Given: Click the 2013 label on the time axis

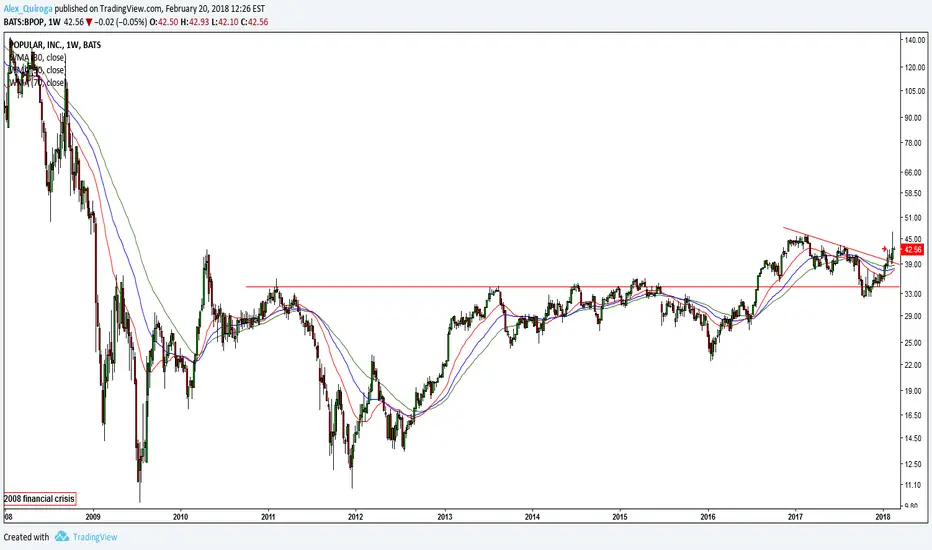Looking at the screenshot, I should [x=445, y=516].
